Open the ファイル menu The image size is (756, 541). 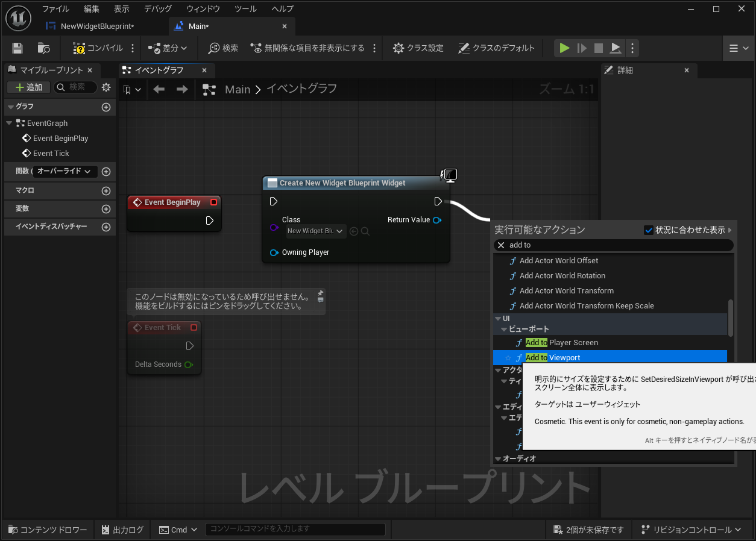coord(55,9)
